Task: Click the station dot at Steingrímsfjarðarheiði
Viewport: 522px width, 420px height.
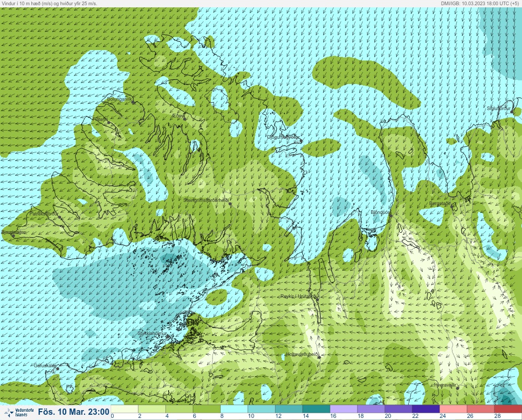Action: [230, 203]
